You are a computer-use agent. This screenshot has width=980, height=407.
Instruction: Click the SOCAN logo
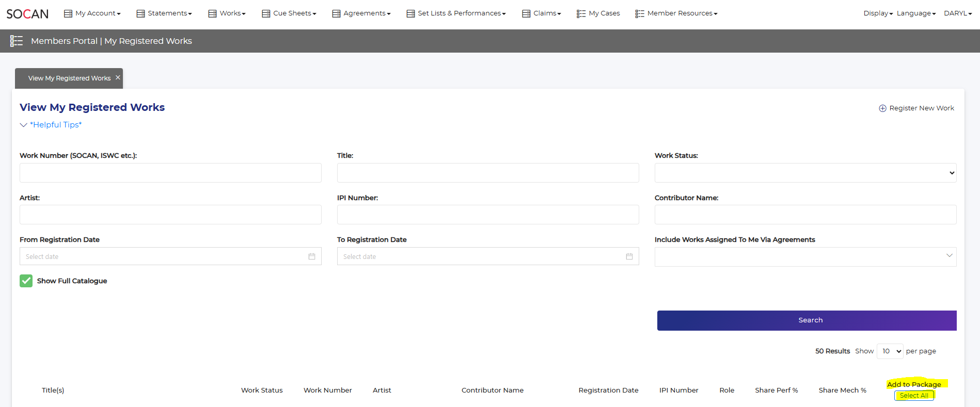[27, 14]
